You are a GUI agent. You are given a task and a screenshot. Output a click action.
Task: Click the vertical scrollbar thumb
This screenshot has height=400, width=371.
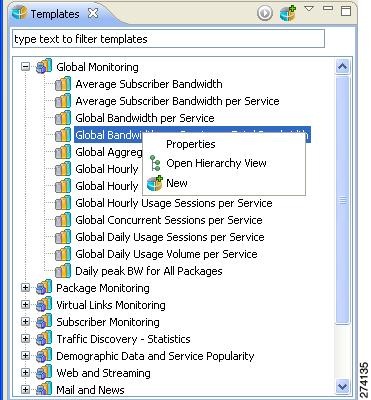click(x=342, y=200)
